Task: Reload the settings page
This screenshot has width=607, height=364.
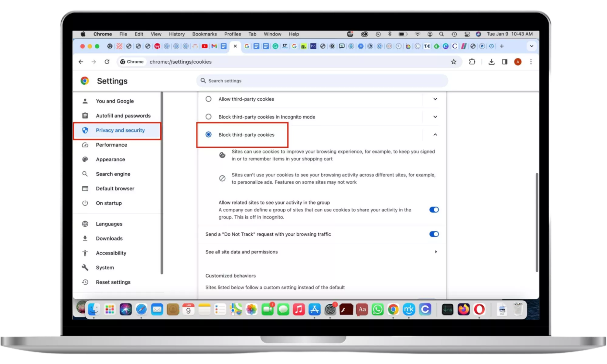Action: (x=107, y=62)
